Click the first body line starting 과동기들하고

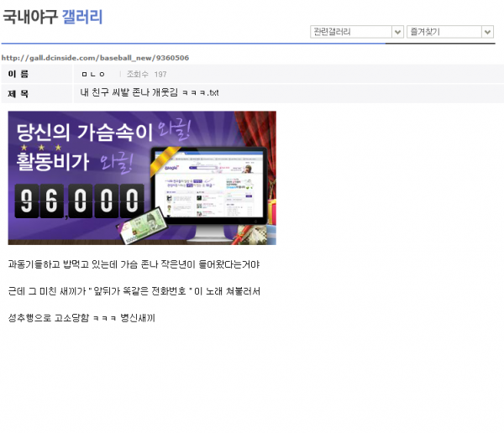134,264
